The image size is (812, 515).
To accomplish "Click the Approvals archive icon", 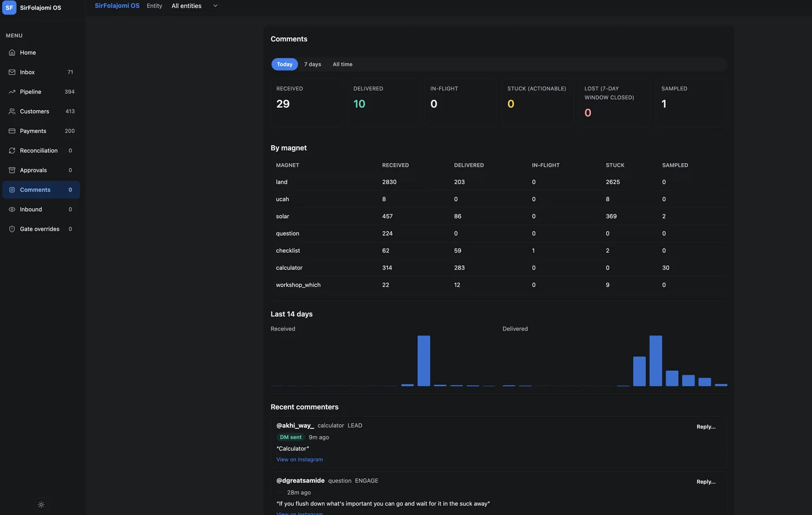I will pyautogui.click(x=12, y=170).
